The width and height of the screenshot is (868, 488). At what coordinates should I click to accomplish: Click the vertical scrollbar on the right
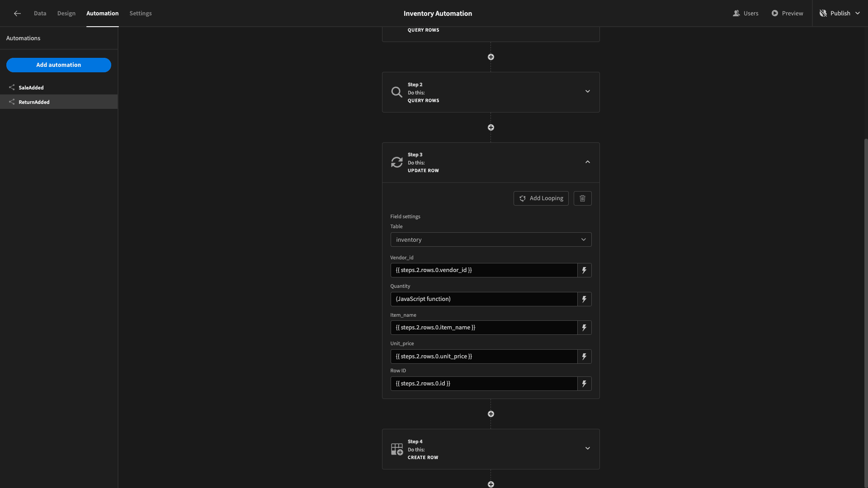[x=865, y=313]
